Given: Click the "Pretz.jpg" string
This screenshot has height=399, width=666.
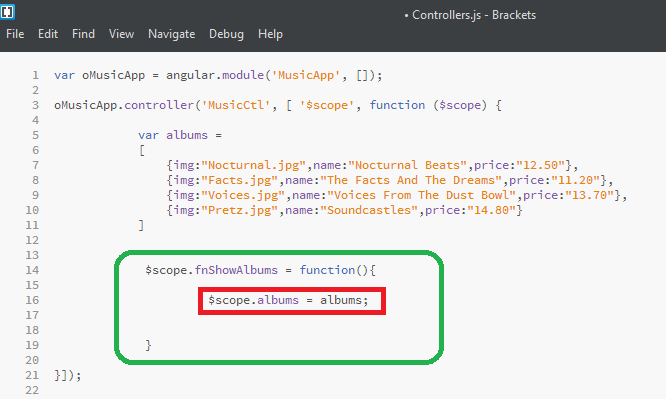Looking at the screenshot, I should click(240, 210).
